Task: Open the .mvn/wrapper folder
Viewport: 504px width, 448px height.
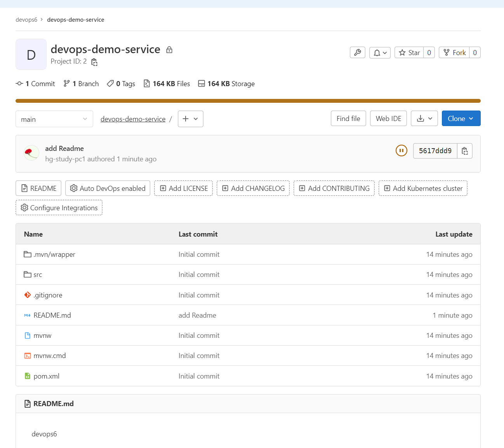Action: click(54, 254)
